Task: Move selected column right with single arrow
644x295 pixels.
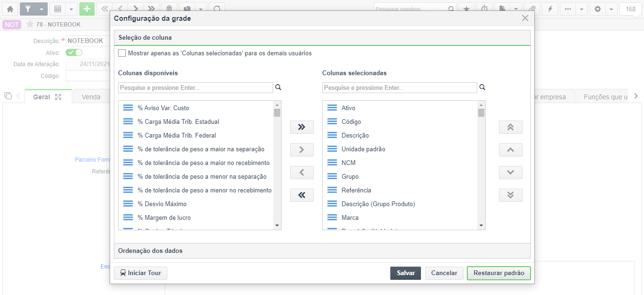Action: click(x=302, y=149)
